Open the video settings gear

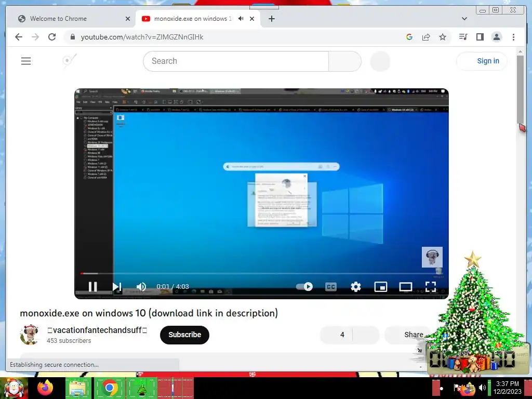355,287
